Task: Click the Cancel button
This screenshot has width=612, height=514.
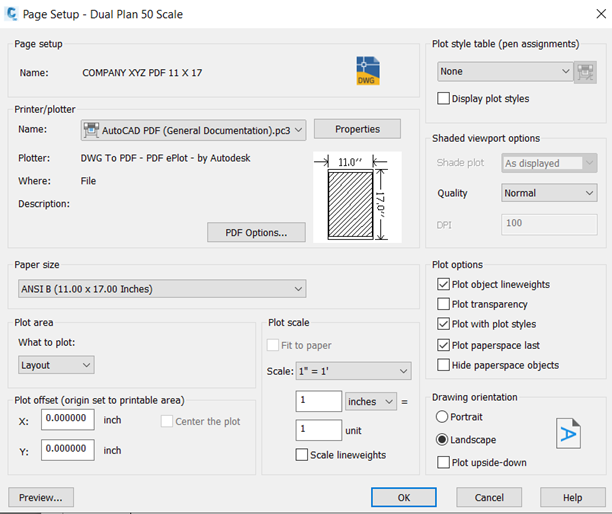Action: tap(489, 498)
